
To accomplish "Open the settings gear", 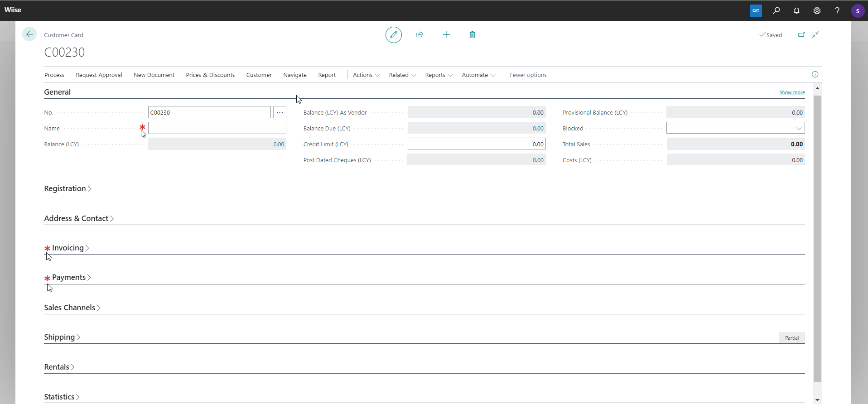I will coord(817,10).
